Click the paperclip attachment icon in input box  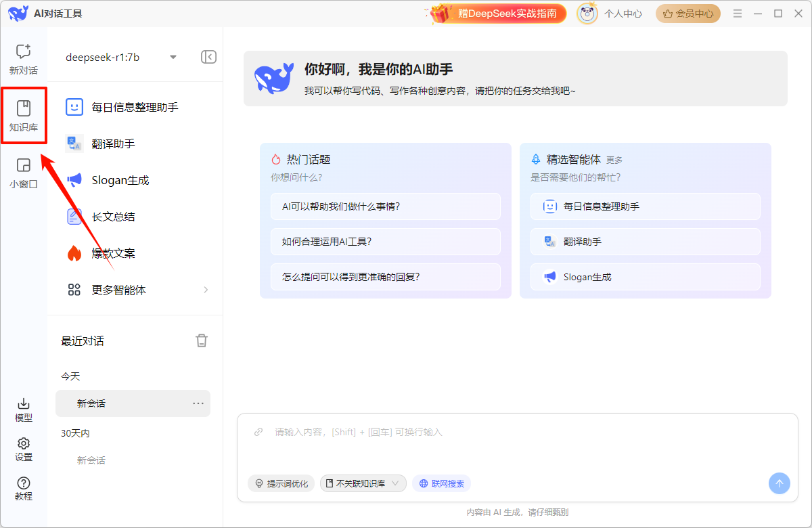(258, 432)
